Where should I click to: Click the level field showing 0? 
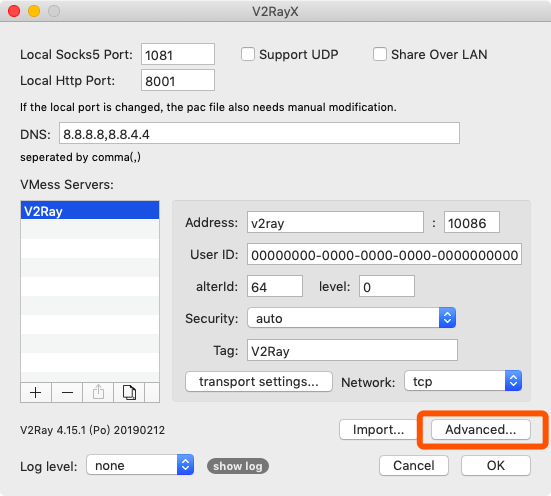point(387,286)
